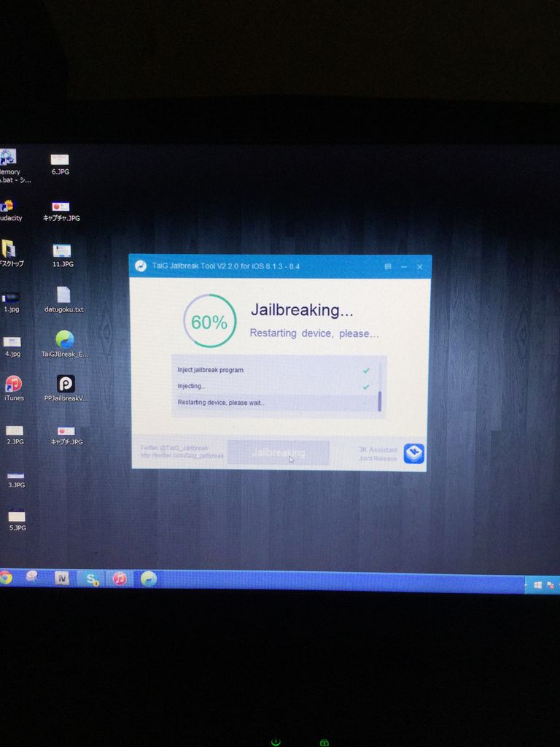Open Action Center flag in system tray
This screenshot has height=747, width=560.
tap(550, 585)
